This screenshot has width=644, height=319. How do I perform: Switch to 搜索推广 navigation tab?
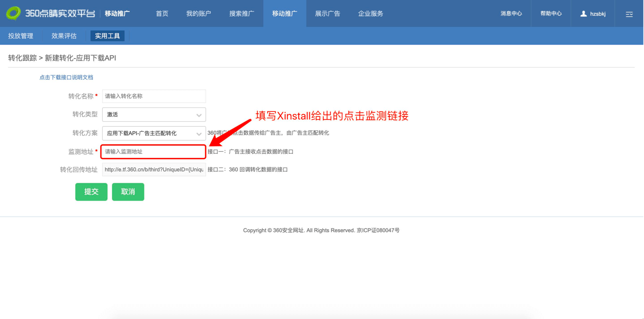[x=242, y=14]
